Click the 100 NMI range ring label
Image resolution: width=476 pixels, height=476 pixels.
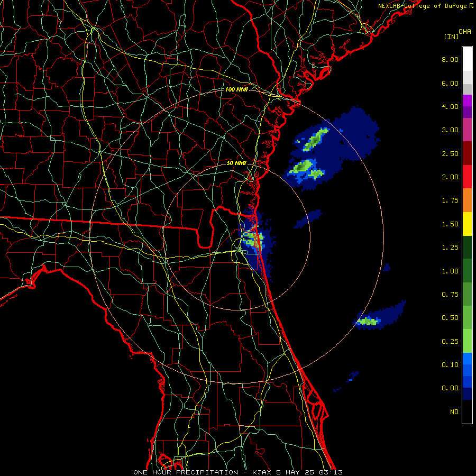(236, 89)
